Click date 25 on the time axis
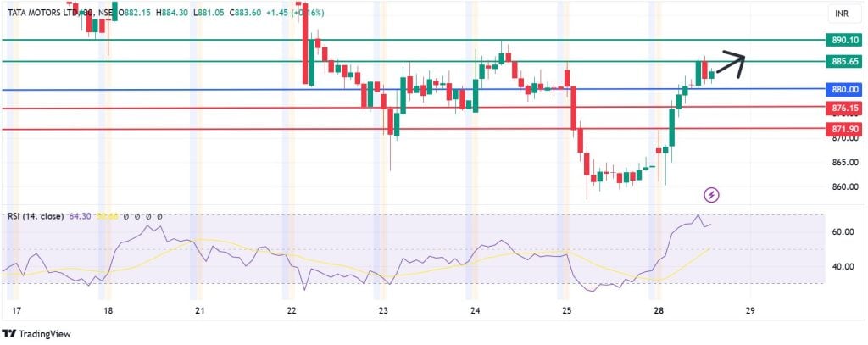This screenshot has height=345, width=868. coord(565,310)
